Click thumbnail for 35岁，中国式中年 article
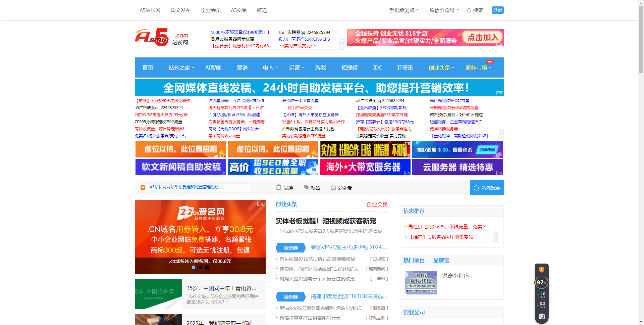The image size is (644, 325). pyautogui.click(x=158, y=294)
